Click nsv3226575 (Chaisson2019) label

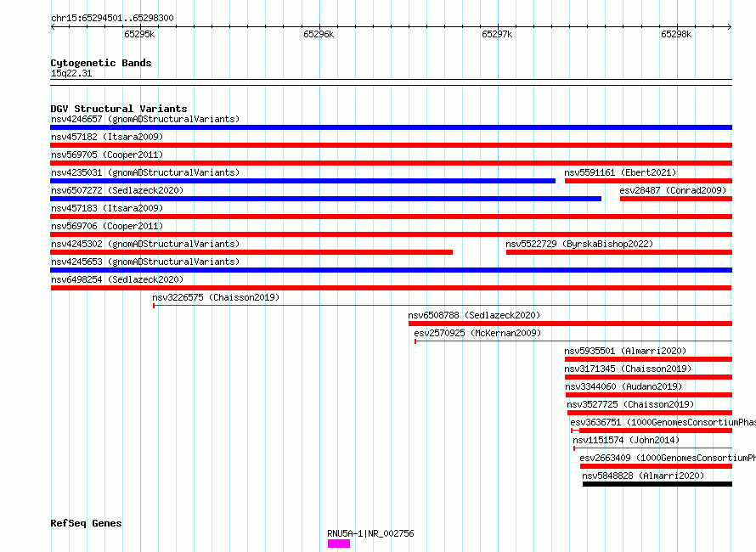tap(216, 297)
